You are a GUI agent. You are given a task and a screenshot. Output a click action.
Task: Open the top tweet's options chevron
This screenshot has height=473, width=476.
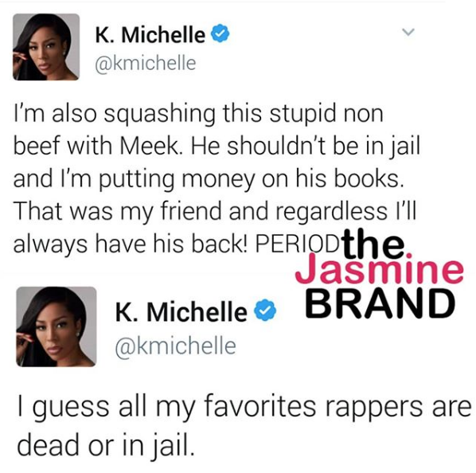[x=408, y=32]
